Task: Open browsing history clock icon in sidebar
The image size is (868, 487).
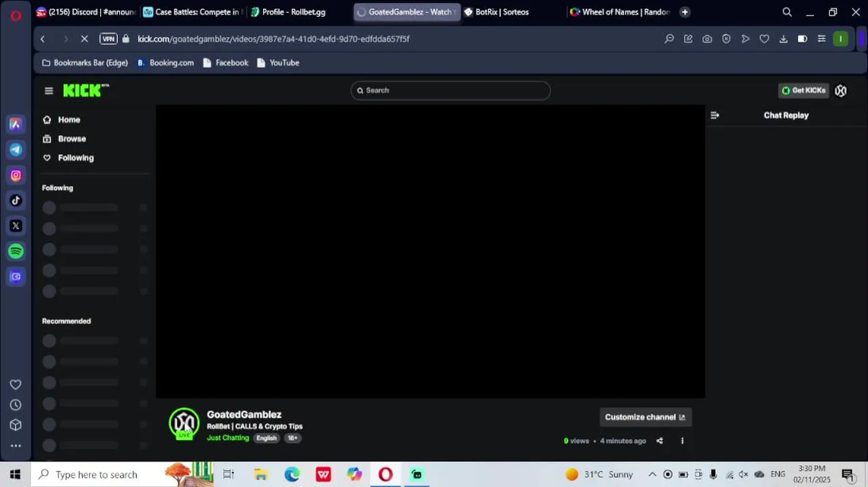Action: click(x=16, y=405)
